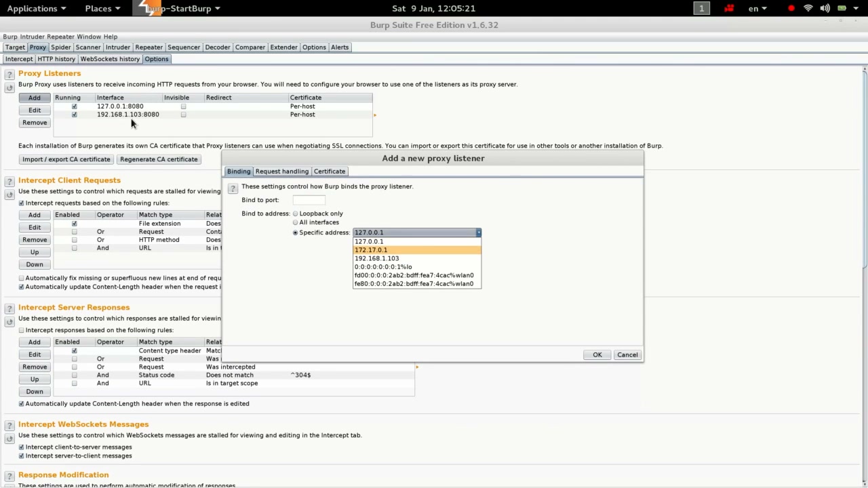Click the volume icon in top panel
Viewport: 868px width, 488px height.
[825, 8]
